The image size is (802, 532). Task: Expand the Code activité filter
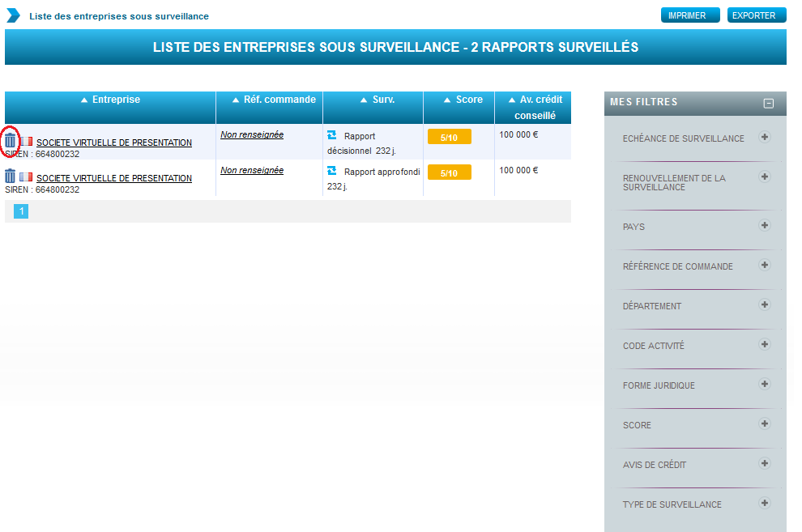coord(764,344)
